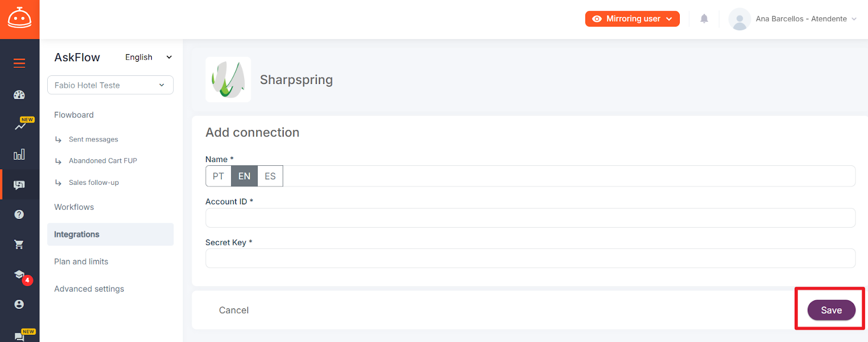Open the English language selector
868x342 pixels.
(x=148, y=57)
